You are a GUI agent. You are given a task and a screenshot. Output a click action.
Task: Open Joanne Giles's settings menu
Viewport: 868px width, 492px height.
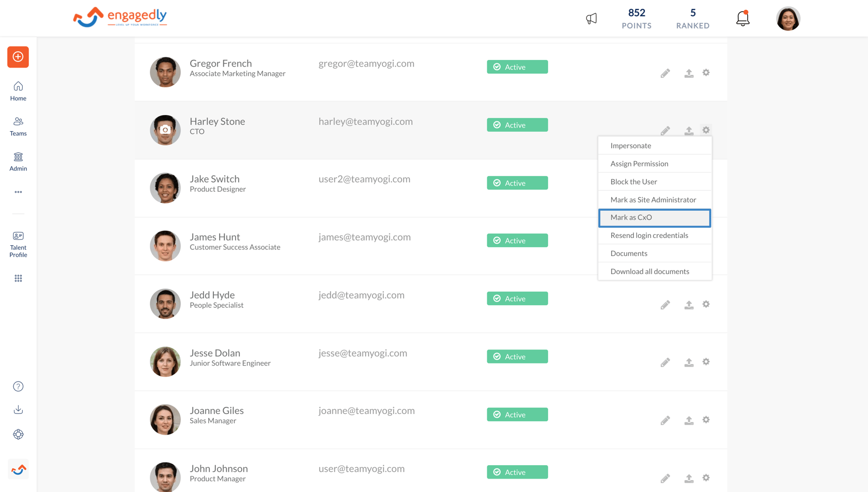(x=706, y=420)
